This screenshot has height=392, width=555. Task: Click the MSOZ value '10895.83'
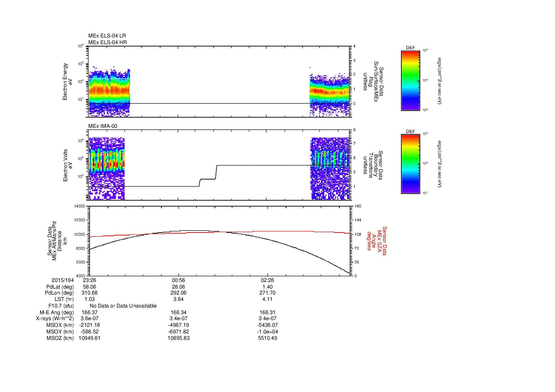pos(178,338)
